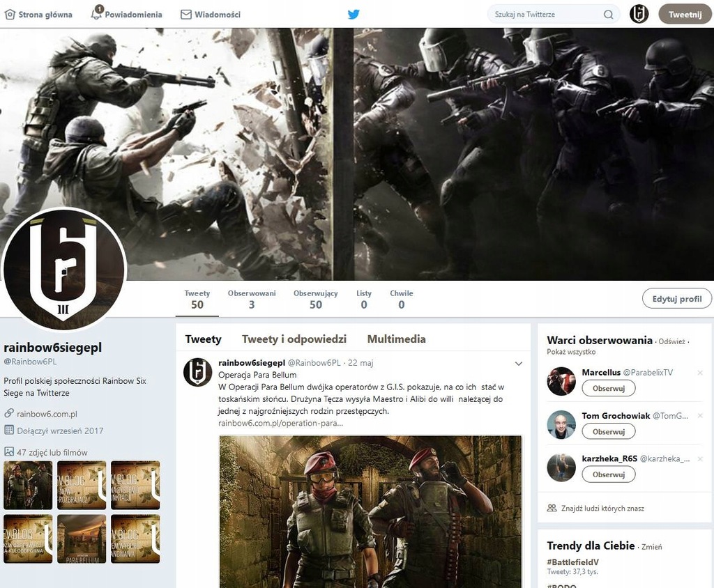714x588 pixels.
Task: Follow Marcellus with Obserwuj button
Action: click(608, 388)
